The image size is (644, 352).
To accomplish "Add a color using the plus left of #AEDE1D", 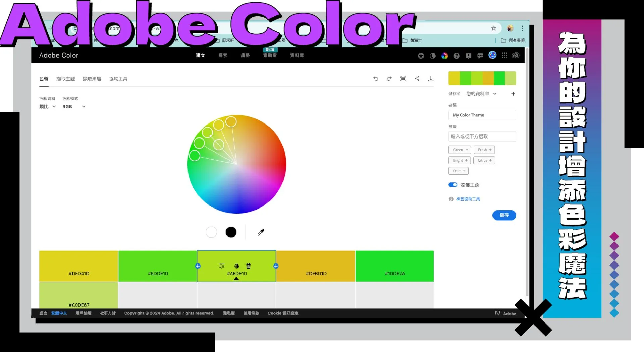I will (x=198, y=266).
